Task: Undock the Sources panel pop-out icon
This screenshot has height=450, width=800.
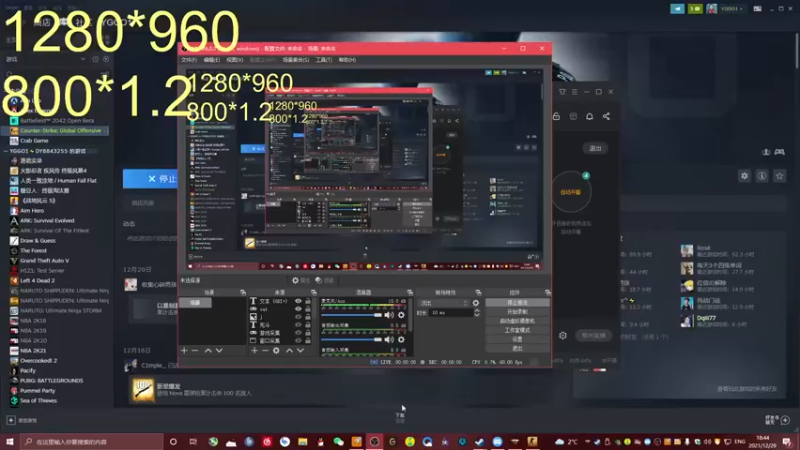Action: [314, 292]
